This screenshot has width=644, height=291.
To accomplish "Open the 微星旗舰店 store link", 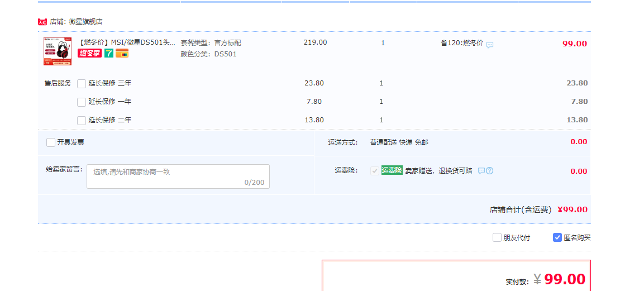I will click(x=85, y=22).
